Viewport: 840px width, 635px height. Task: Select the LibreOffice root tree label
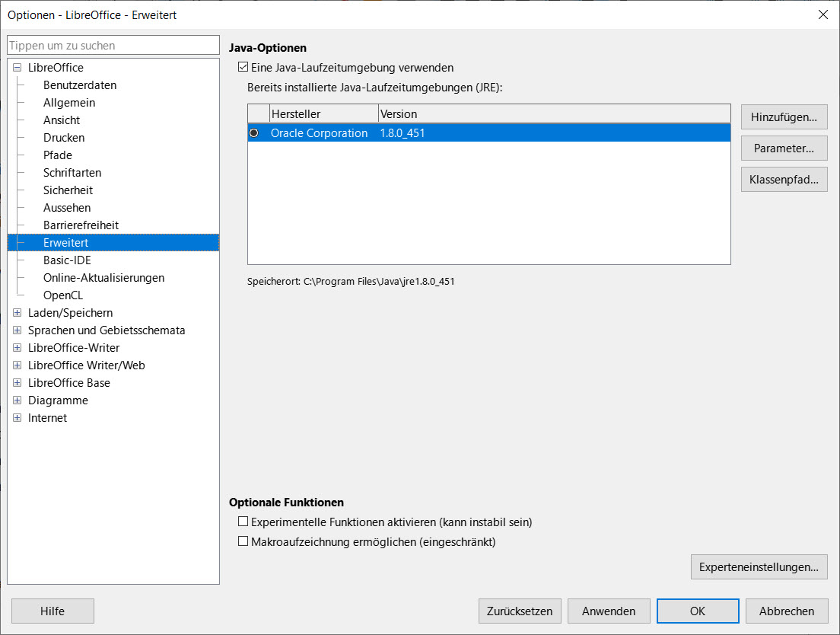pyautogui.click(x=56, y=68)
